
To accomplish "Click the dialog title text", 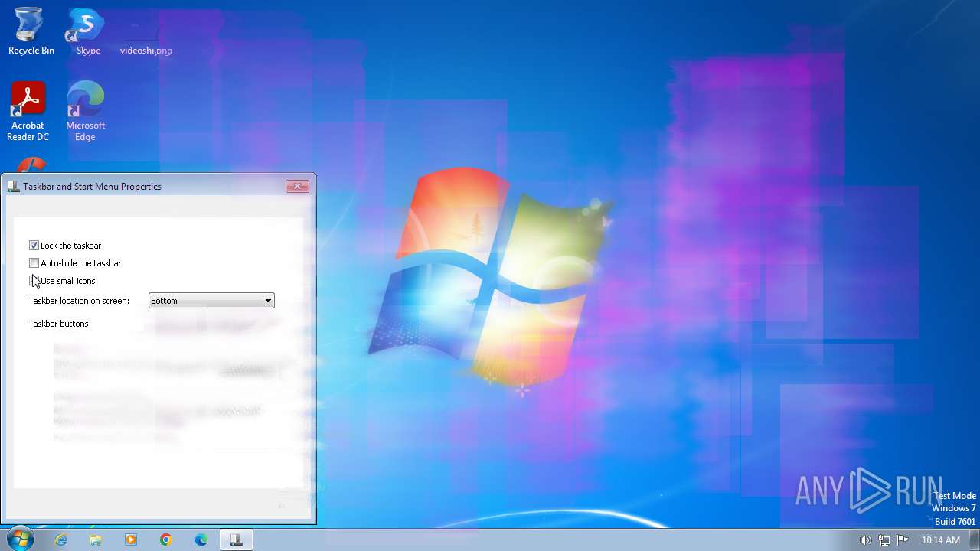I will (93, 186).
